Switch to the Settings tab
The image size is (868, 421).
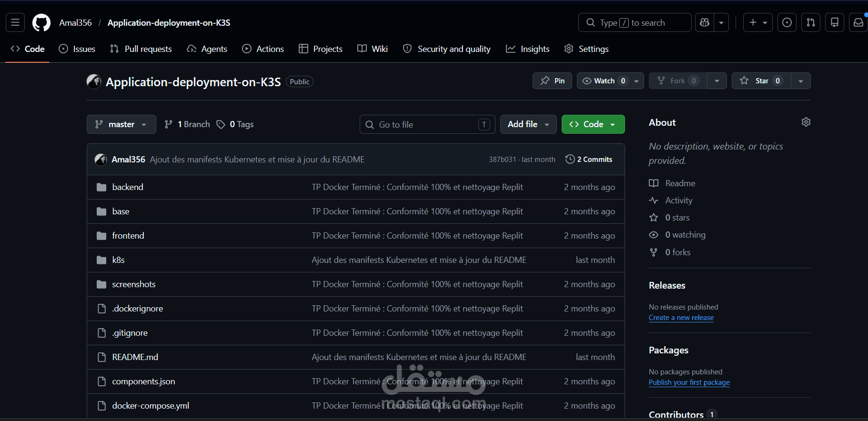coord(586,49)
